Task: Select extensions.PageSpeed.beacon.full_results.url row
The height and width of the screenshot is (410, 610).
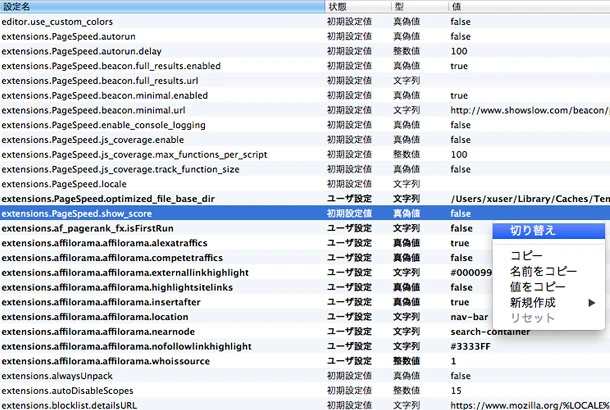Action: [305, 81]
